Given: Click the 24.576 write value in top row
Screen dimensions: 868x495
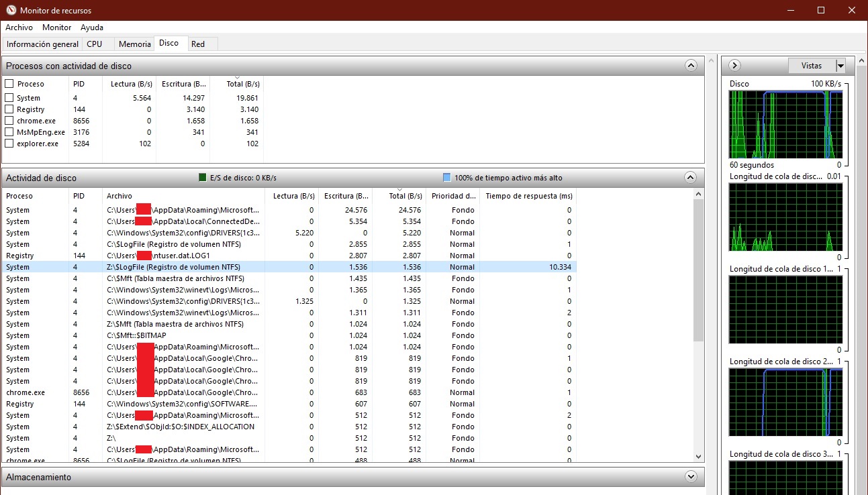Looking at the screenshot, I should tap(355, 210).
